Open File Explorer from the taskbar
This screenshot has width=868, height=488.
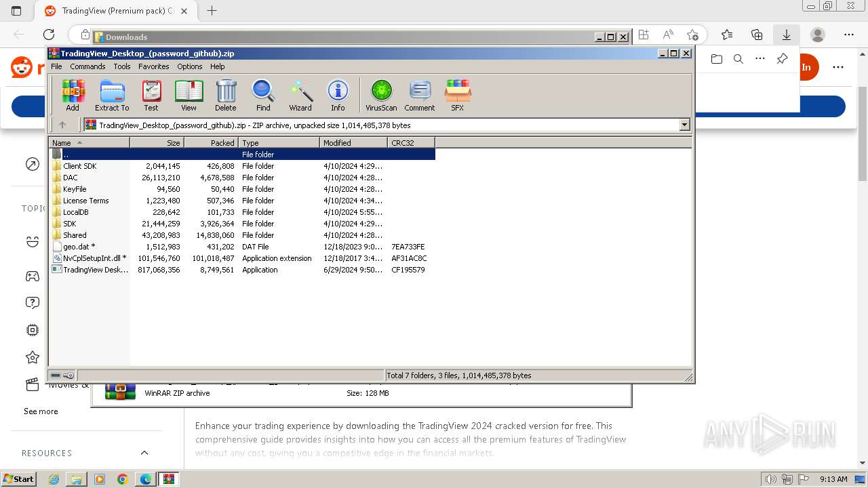tap(77, 479)
